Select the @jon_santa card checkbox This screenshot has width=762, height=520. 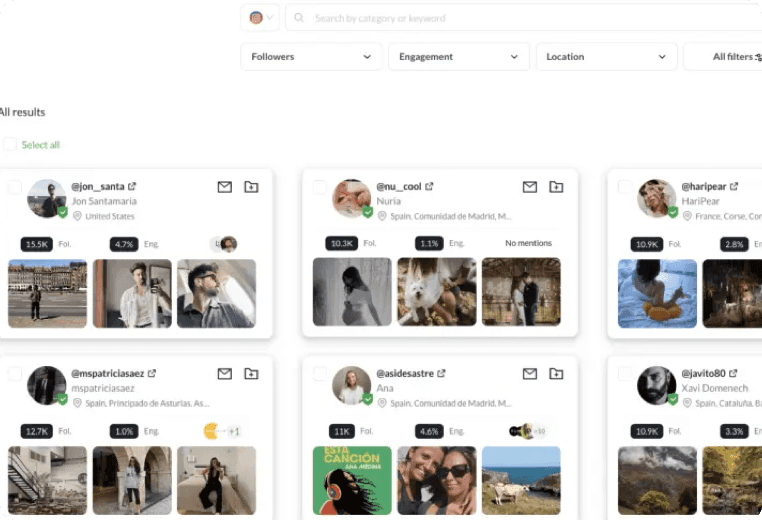point(15,187)
